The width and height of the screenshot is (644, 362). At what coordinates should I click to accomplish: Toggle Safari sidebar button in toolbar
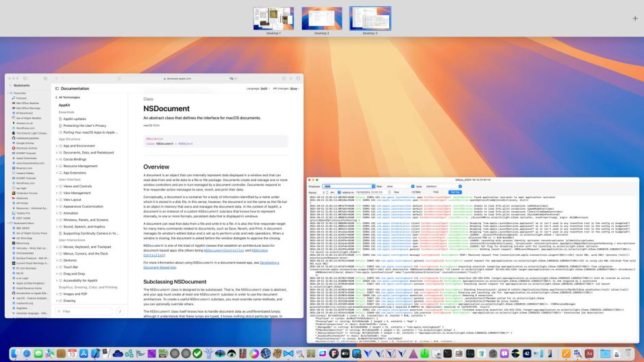click(x=25, y=78)
